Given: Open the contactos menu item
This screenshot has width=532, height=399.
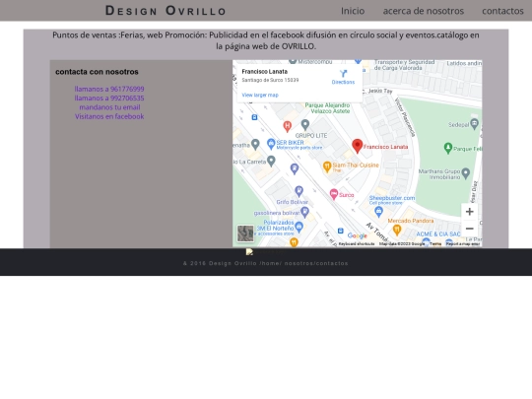Looking at the screenshot, I should click(x=502, y=11).
